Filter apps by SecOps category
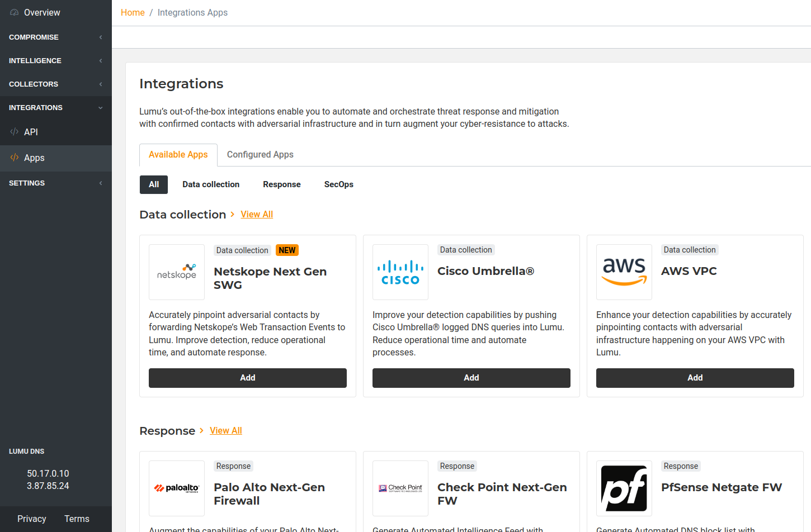811x532 pixels. (x=338, y=184)
